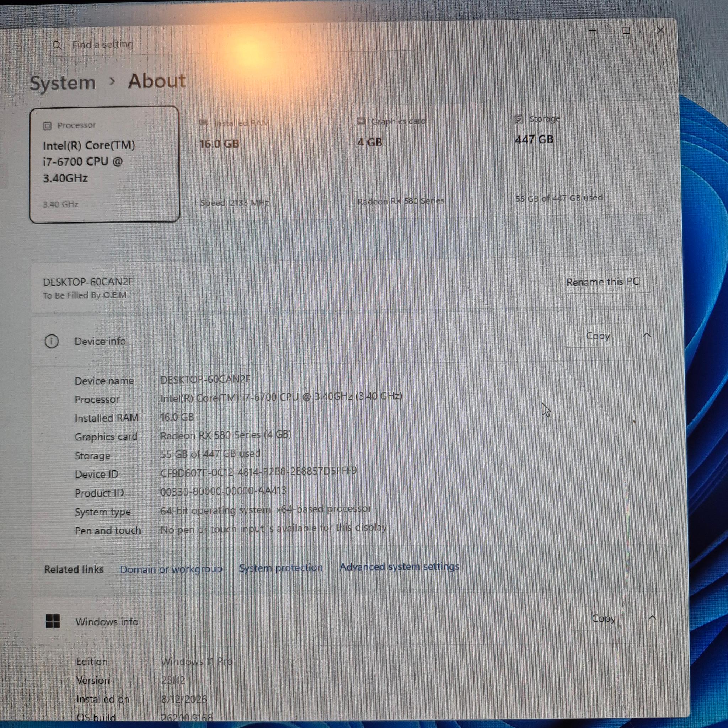This screenshot has height=728, width=728.
Task: Click the 64-bit operating system value
Action: pyautogui.click(x=266, y=509)
